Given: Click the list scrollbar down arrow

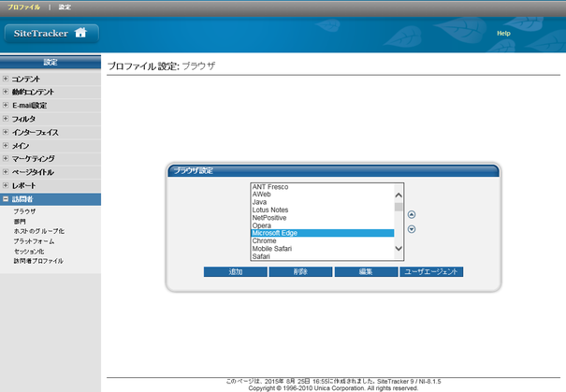Looking at the screenshot, I should click(399, 248).
